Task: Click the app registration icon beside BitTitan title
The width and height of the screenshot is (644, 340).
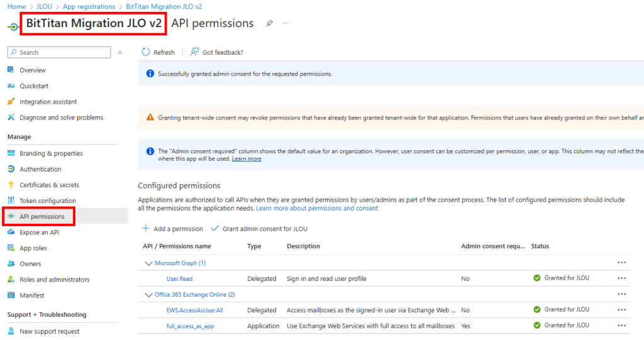Action: click(x=13, y=27)
